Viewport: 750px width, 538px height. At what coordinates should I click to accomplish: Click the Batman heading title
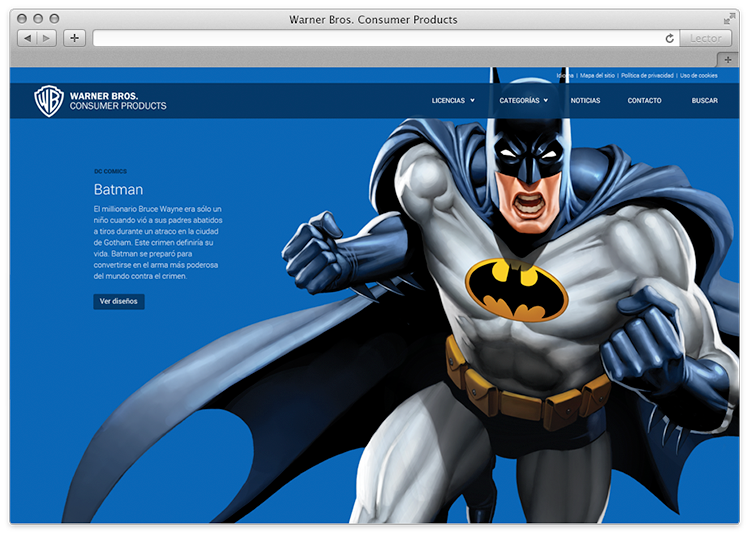[118, 189]
